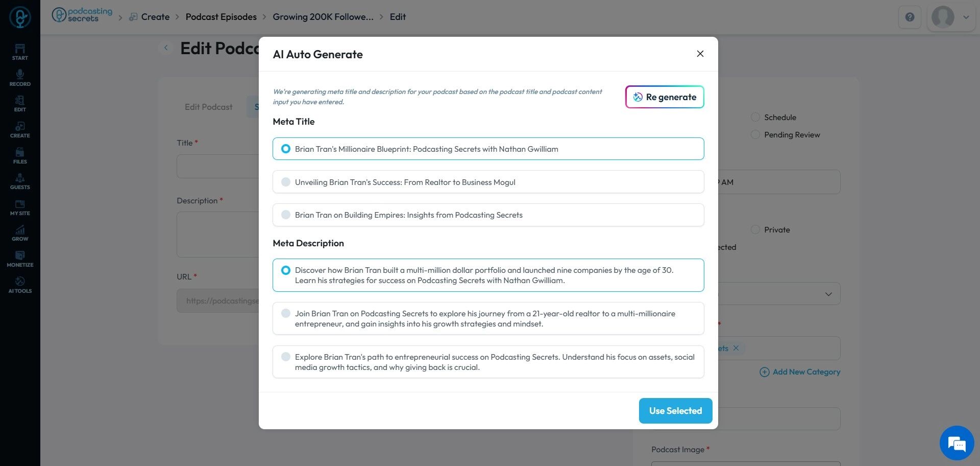Switch to the Edit Podcast tab
Screen dimensions: 980x466
(x=208, y=107)
